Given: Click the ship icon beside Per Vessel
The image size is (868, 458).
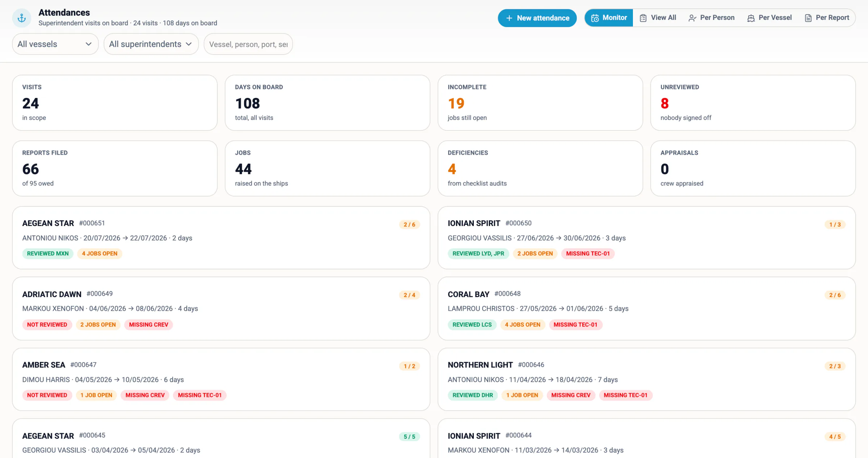Looking at the screenshot, I should click(x=751, y=18).
